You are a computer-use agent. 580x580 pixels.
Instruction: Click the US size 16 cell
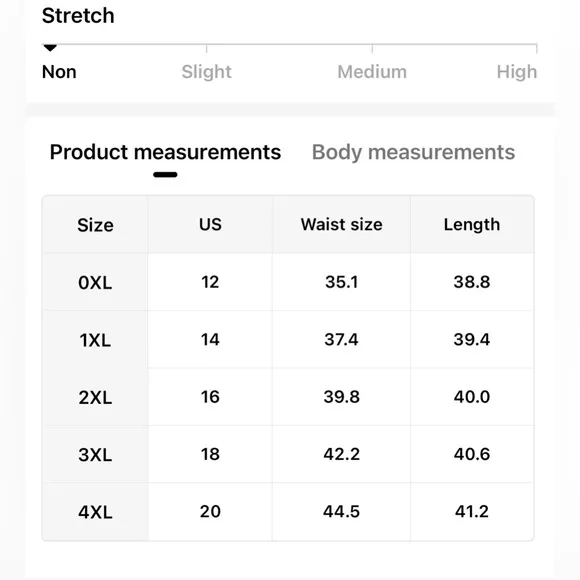coord(210,397)
